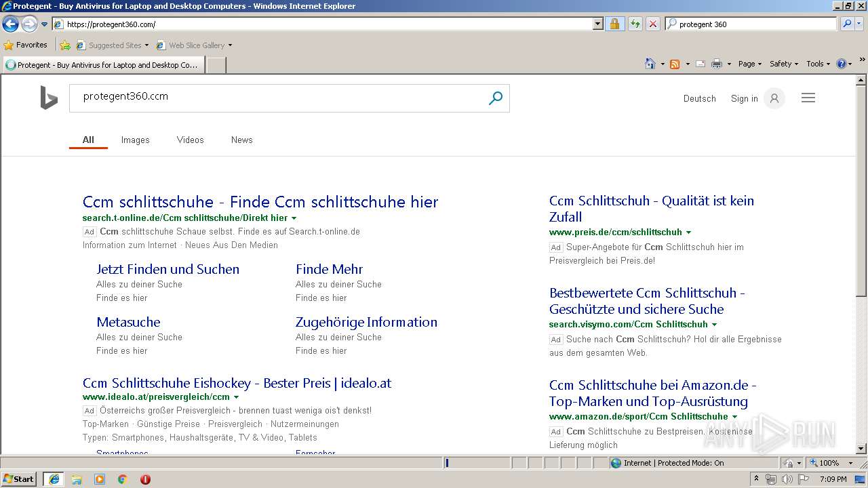Open the 'Finde Mehr' sitelink
The width and height of the screenshot is (868, 488).
tap(329, 269)
